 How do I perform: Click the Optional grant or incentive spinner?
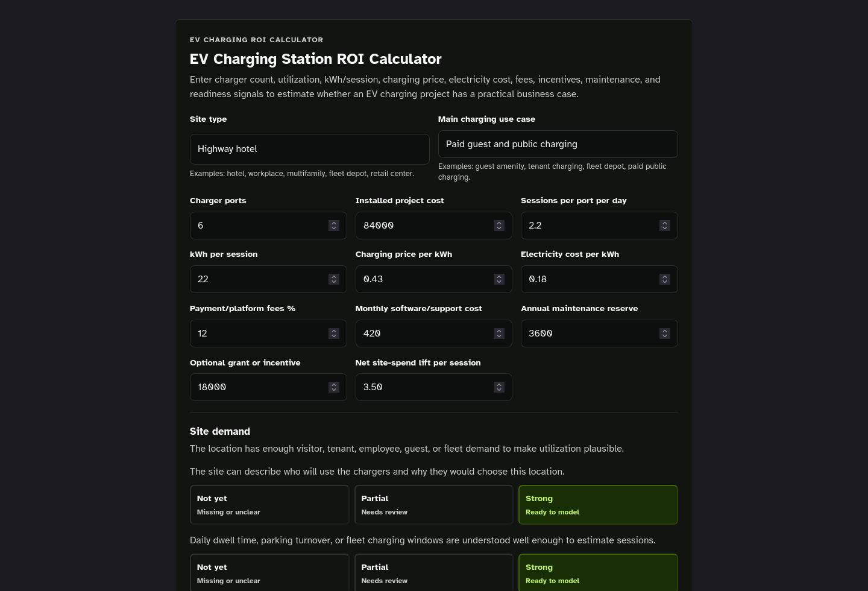point(334,387)
